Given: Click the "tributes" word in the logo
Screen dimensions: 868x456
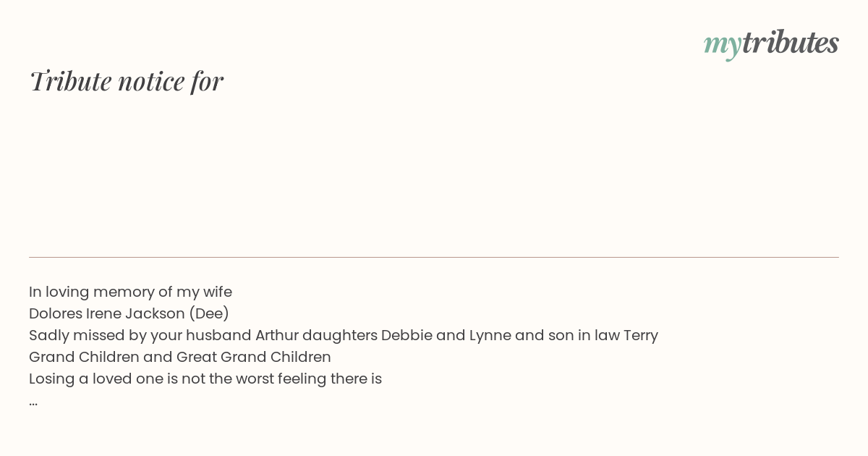Looking at the screenshot, I should pyautogui.click(x=791, y=43).
